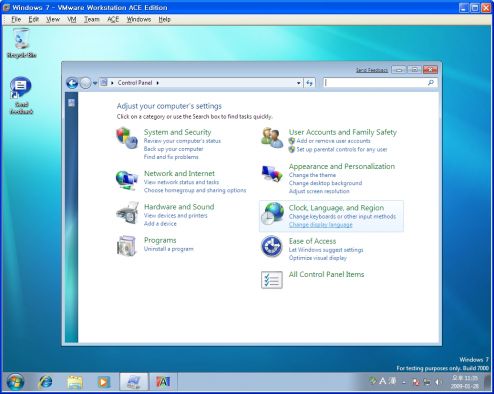Click View network status and tasks
This screenshot has height=394, width=494.
tap(181, 182)
